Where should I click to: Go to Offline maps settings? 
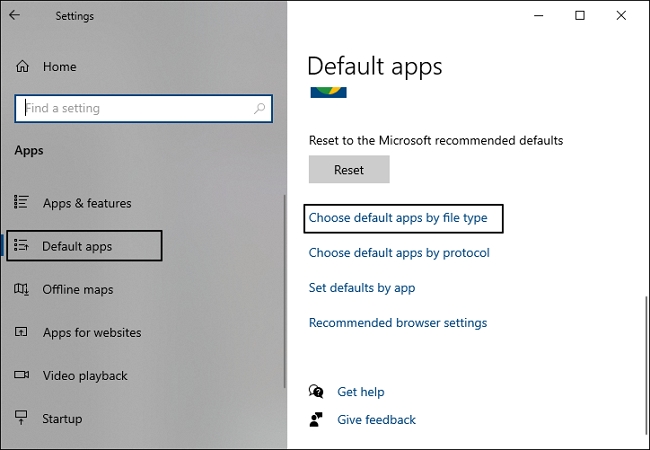click(x=78, y=289)
